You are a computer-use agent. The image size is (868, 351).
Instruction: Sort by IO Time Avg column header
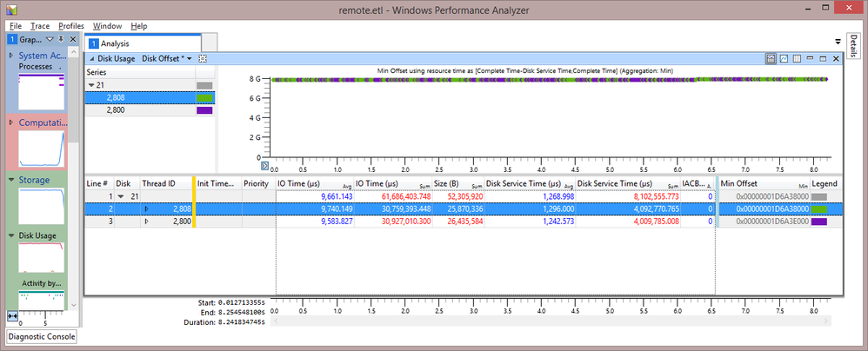point(315,183)
